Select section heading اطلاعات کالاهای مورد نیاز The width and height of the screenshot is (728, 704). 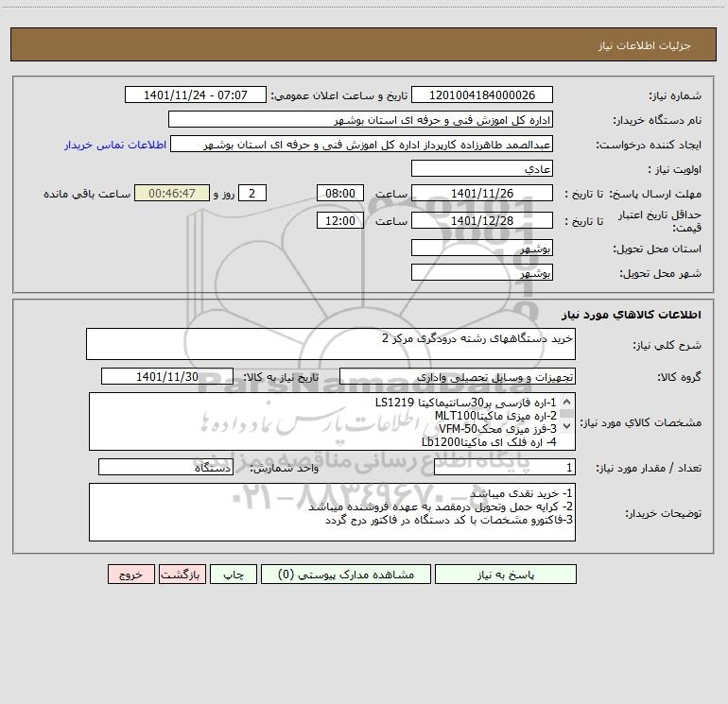click(632, 315)
